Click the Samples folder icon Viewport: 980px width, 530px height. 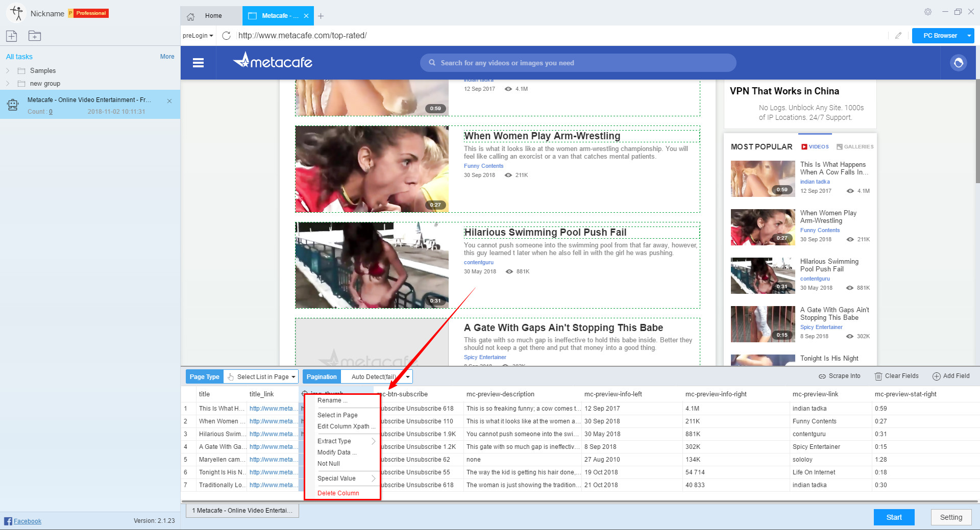point(21,71)
